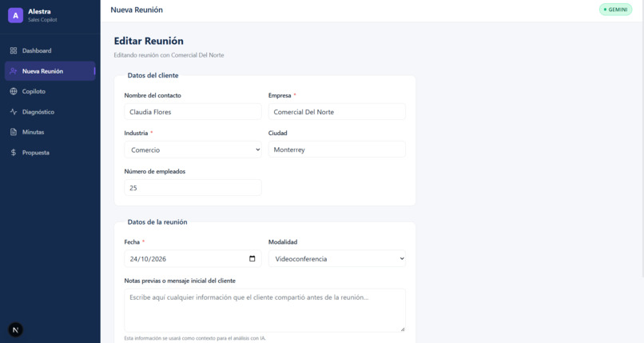Open the calendar picker in Fecha field
Screen dimensions: 644x343
(x=252, y=258)
